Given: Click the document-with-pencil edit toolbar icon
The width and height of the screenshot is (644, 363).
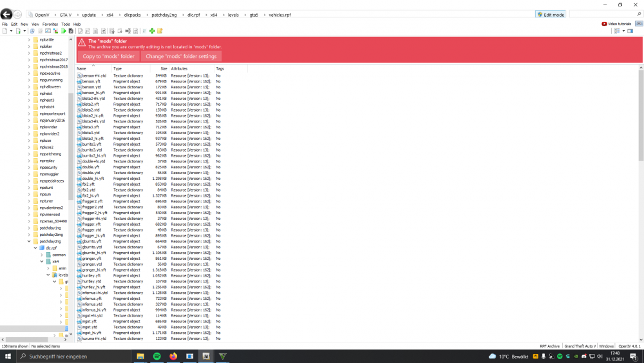Looking at the screenshot, I should point(80,31).
